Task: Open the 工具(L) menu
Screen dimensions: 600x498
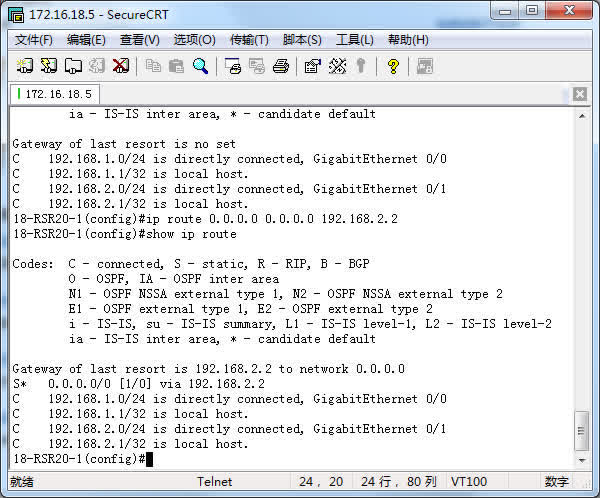Action: tap(355, 40)
